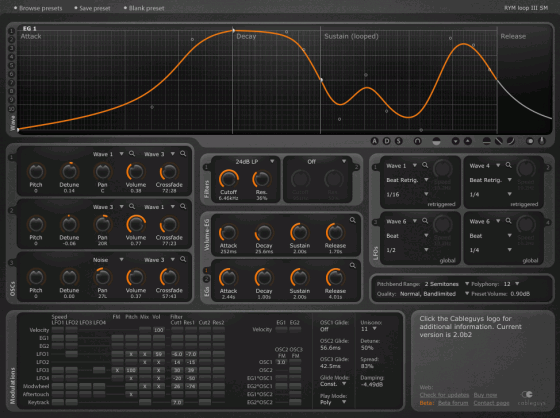This screenshot has height=418, width=560.
Task: Toggle LFO1 to Mix modulation cell
Action: pos(145,354)
